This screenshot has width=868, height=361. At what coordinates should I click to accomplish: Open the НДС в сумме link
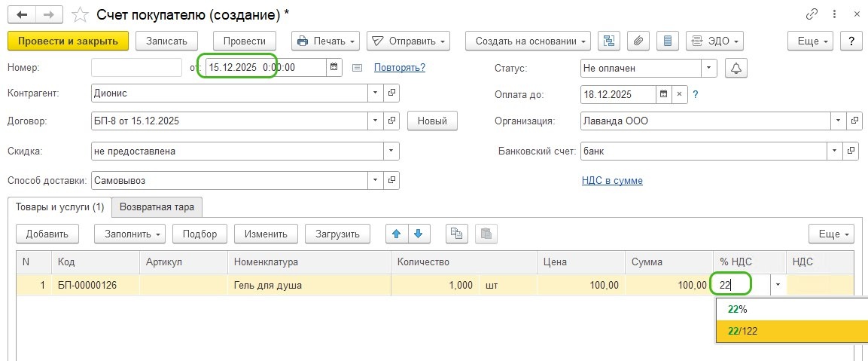612,181
